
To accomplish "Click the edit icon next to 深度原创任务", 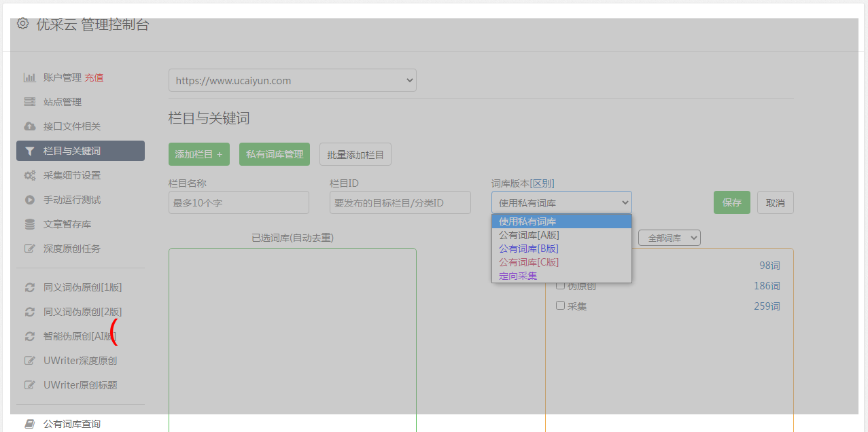I will [x=29, y=249].
